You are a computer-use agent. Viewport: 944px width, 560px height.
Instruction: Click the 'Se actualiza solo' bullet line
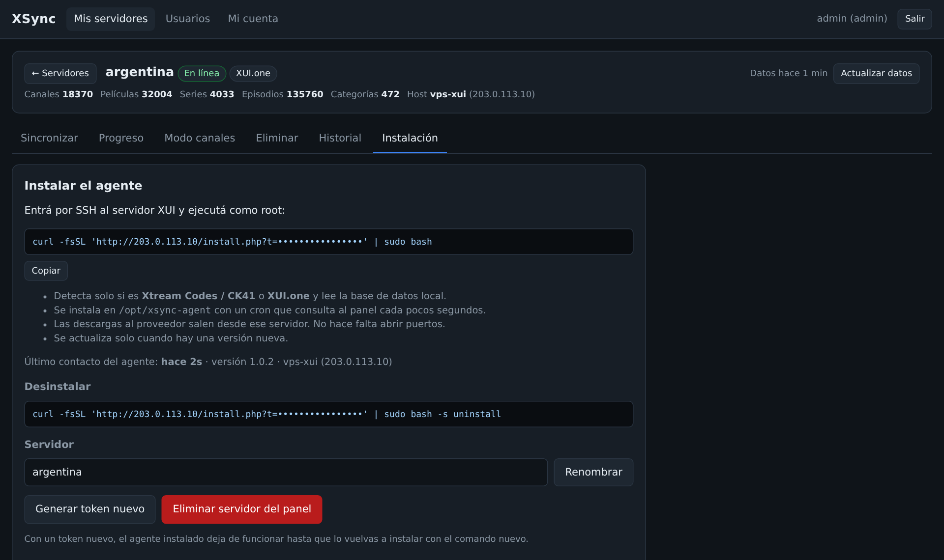tap(171, 338)
